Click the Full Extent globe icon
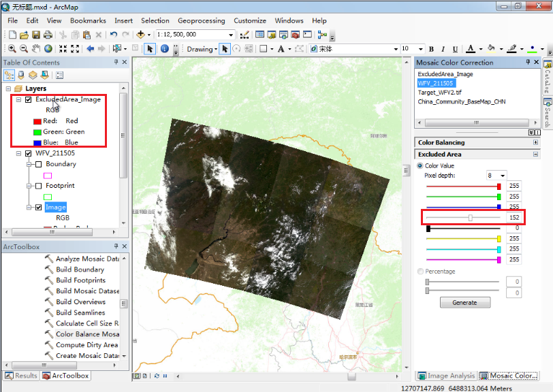553x392 pixels. point(48,49)
